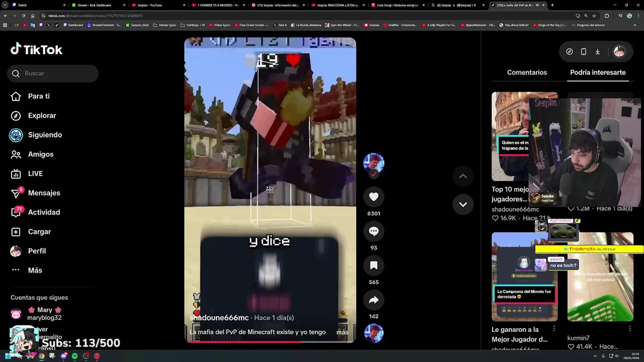The width and height of the screenshot is (644, 362).
Task: Open Top 10 mejores jugadores video thumbnail
Action: tap(524, 136)
